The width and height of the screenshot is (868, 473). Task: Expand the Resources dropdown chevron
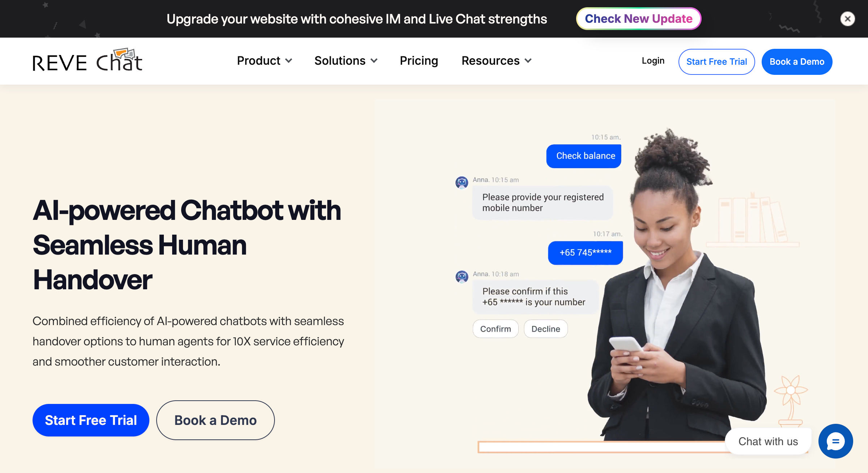coord(528,61)
